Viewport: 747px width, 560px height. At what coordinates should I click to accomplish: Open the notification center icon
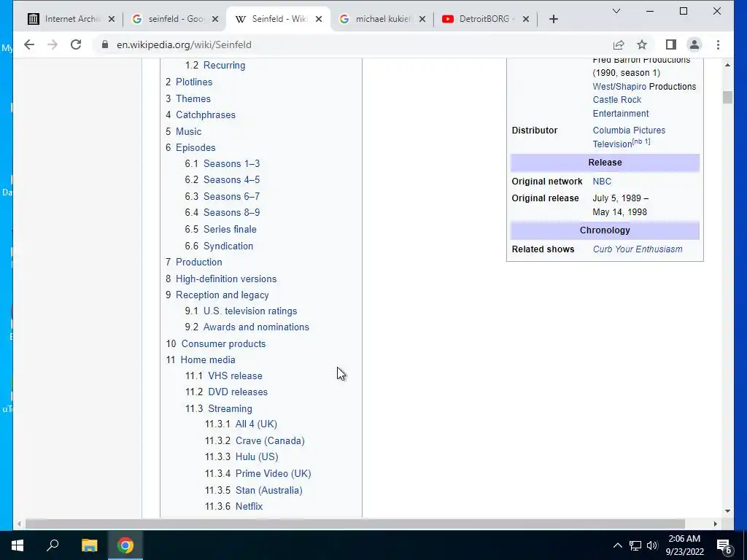tap(724, 547)
